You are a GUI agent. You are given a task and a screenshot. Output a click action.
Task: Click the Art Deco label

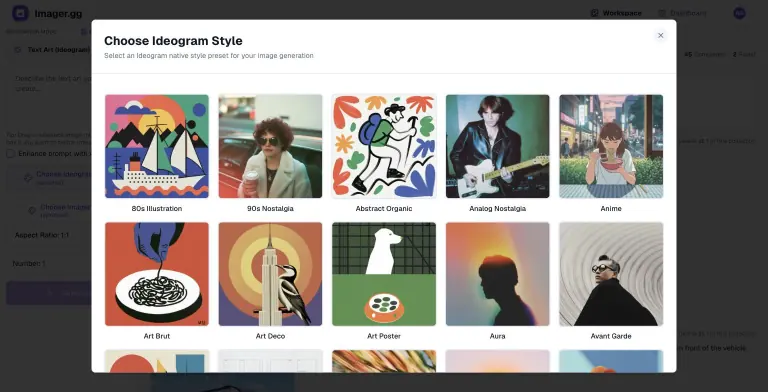[x=270, y=336]
